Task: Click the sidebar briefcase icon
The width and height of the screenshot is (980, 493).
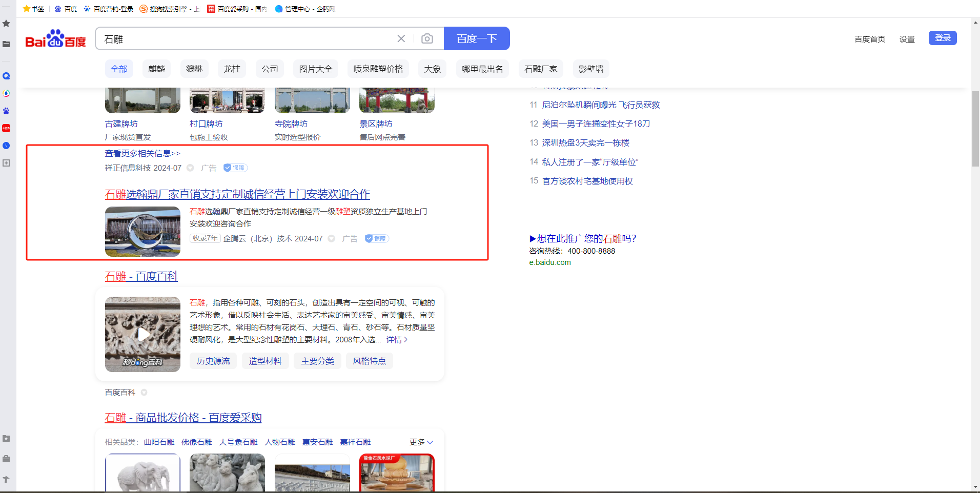Action: pyautogui.click(x=6, y=459)
